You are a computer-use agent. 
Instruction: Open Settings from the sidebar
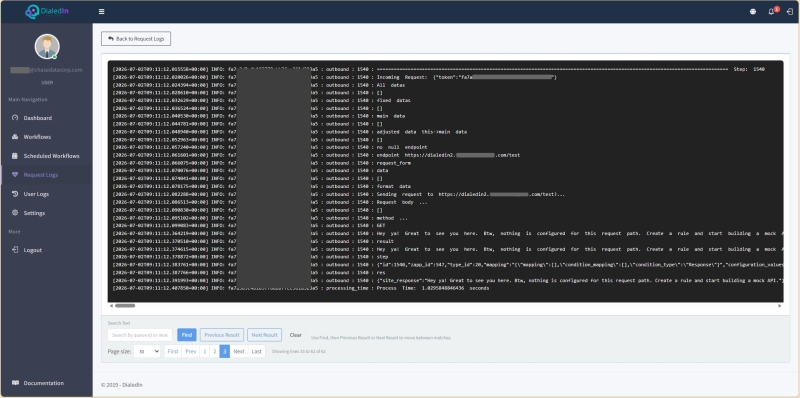coord(34,213)
